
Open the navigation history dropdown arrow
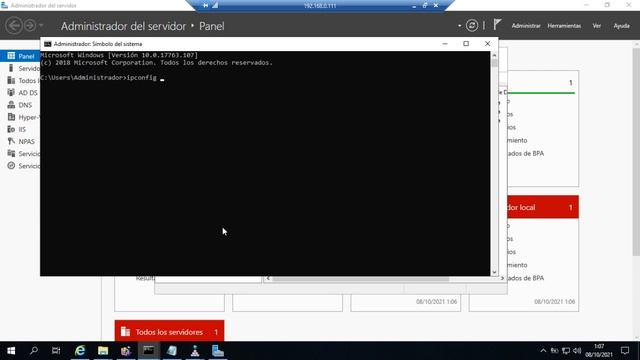click(x=41, y=26)
